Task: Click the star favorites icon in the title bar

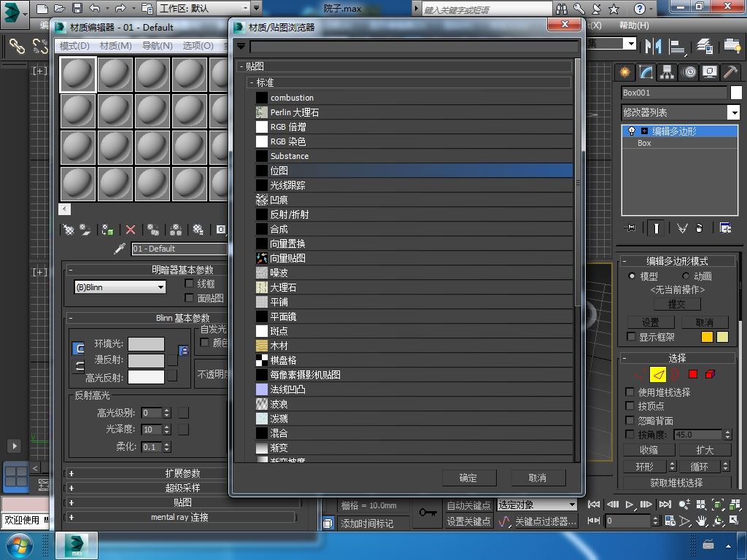Action: 614,9
